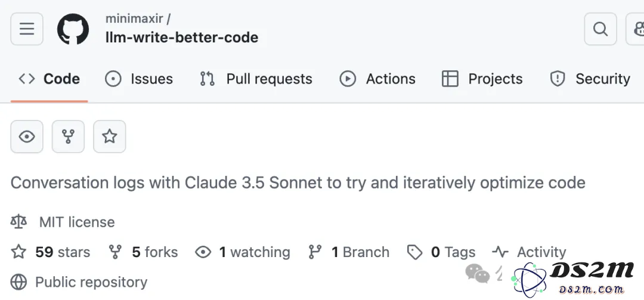This screenshot has width=644, height=300.
Task: Open the Activity link
Action: (541, 252)
